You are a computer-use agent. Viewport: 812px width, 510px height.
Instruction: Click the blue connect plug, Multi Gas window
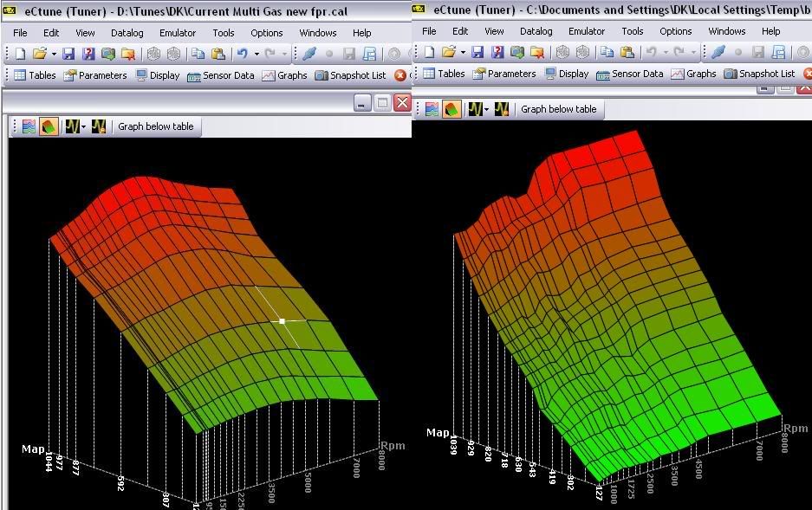309,54
